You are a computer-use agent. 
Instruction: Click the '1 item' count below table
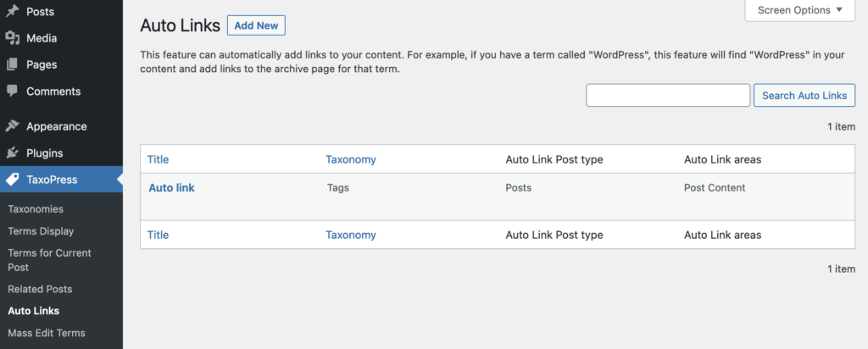point(841,269)
